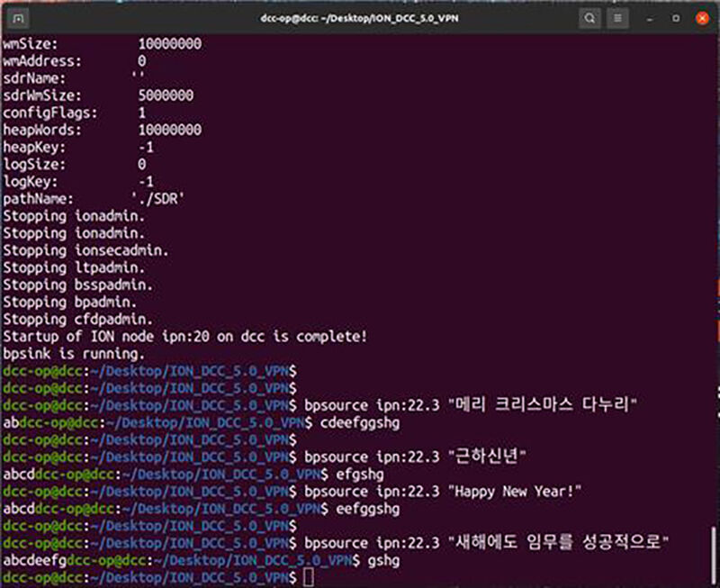
Task: Click the 'Stopping cfdpadmin.' line
Action: [x=78, y=320]
